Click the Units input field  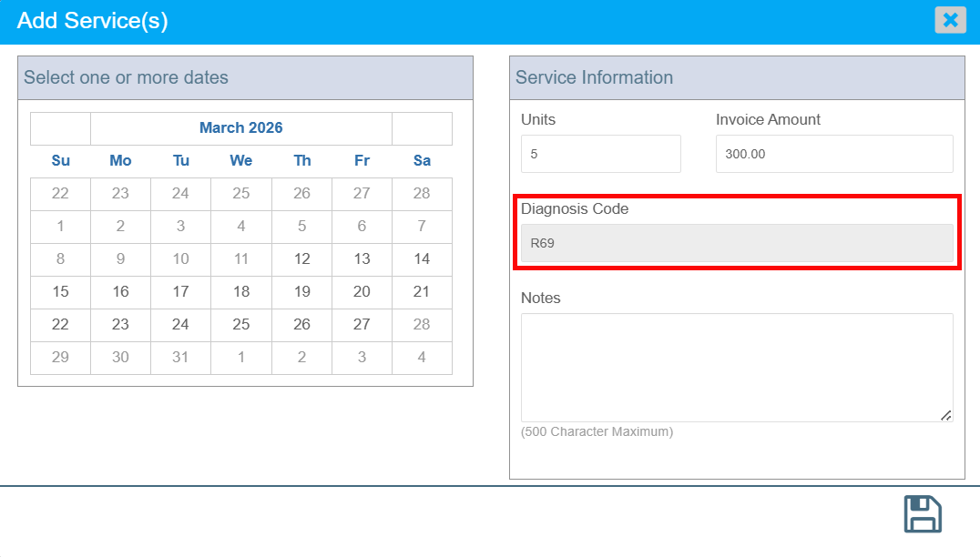click(x=600, y=154)
